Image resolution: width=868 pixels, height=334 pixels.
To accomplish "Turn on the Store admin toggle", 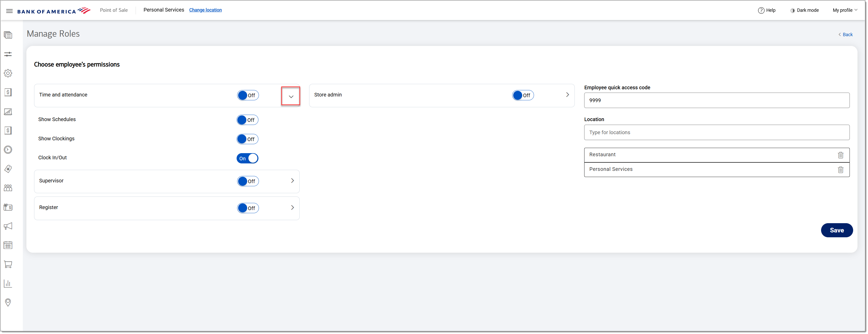I will pos(523,95).
